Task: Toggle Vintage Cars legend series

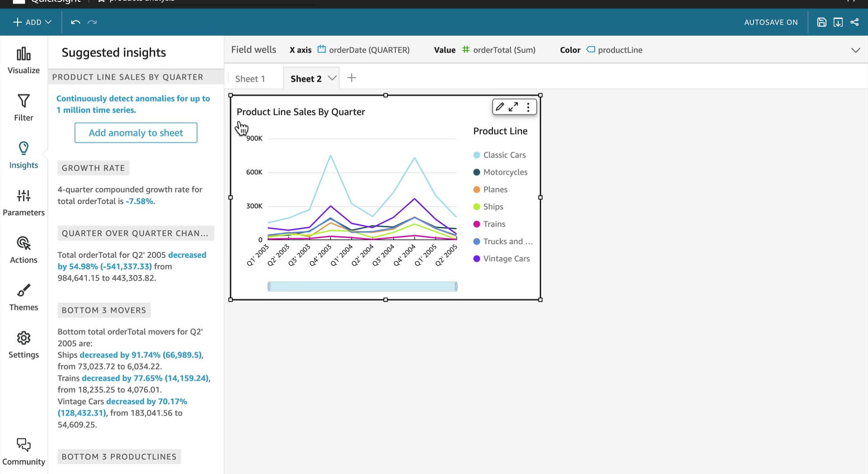Action: [501, 259]
